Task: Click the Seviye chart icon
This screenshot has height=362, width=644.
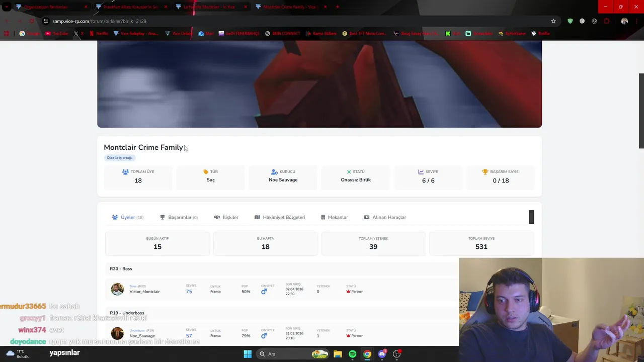Action: [x=421, y=171]
